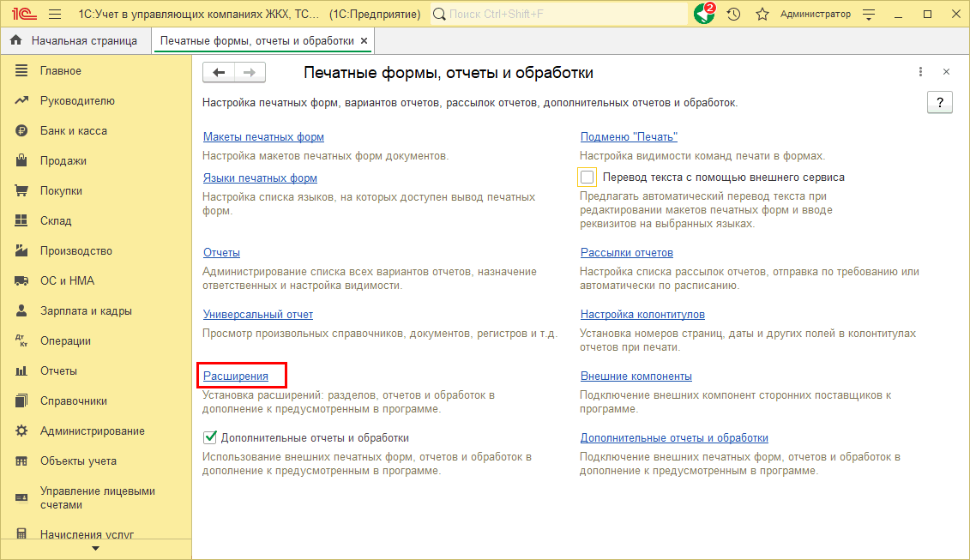Screen dimensions: 970x560
Task: Open the service settings lines icon
Action: click(869, 15)
